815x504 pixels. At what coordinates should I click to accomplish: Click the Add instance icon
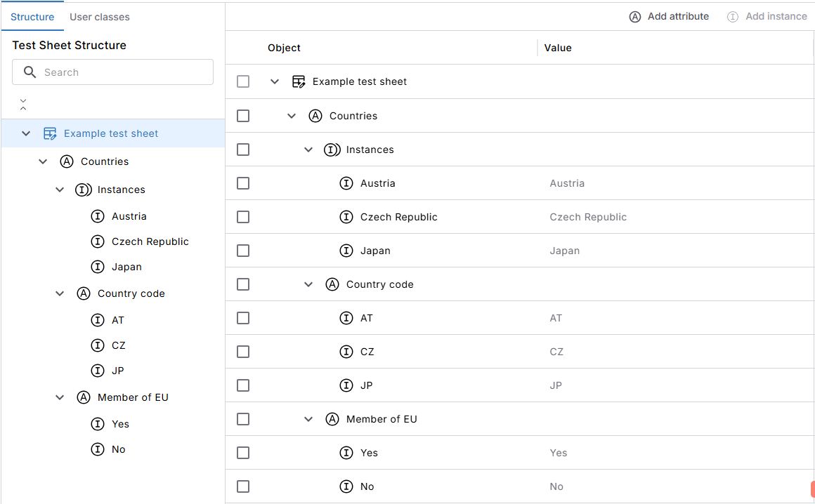coord(732,17)
